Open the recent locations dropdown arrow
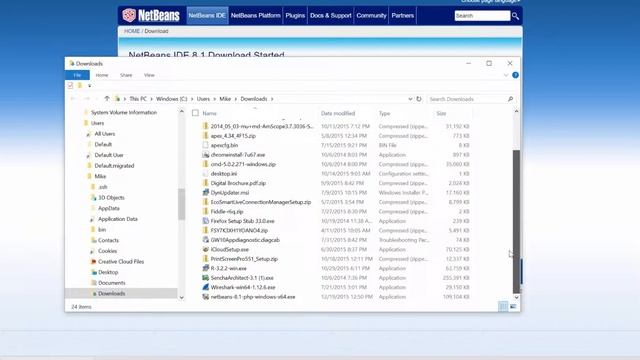The width and height of the screenshot is (640, 360). [x=97, y=99]
